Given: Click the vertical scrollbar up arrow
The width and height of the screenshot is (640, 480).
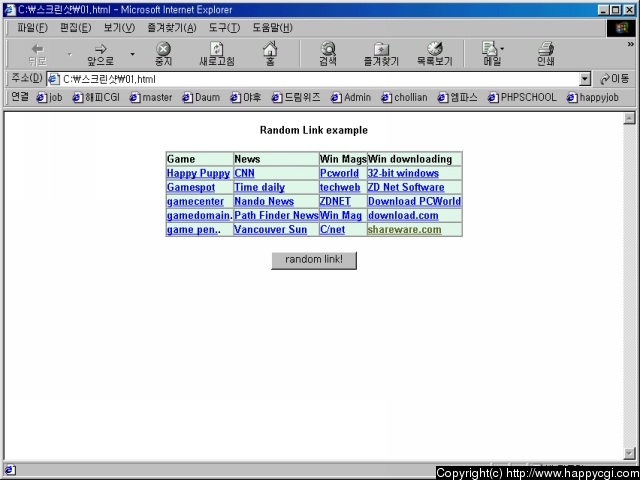Looking at the screenshot, I should tap(629, 118).
